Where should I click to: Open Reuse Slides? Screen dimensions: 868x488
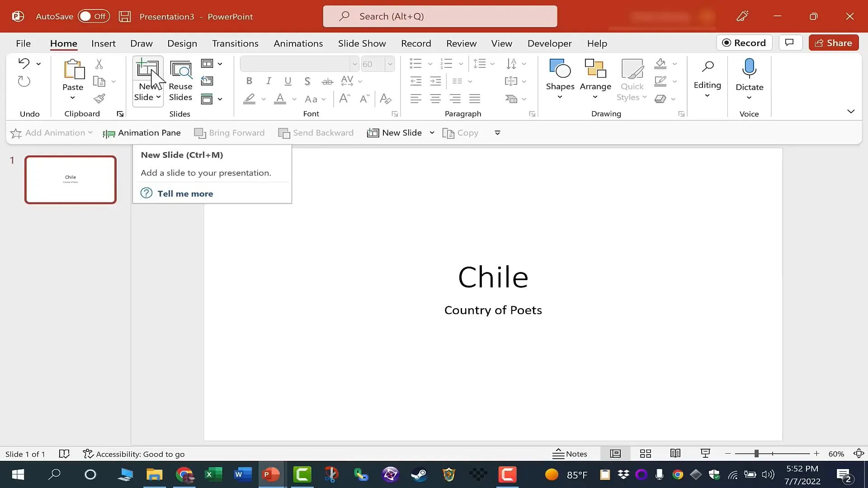coord(180,81)
